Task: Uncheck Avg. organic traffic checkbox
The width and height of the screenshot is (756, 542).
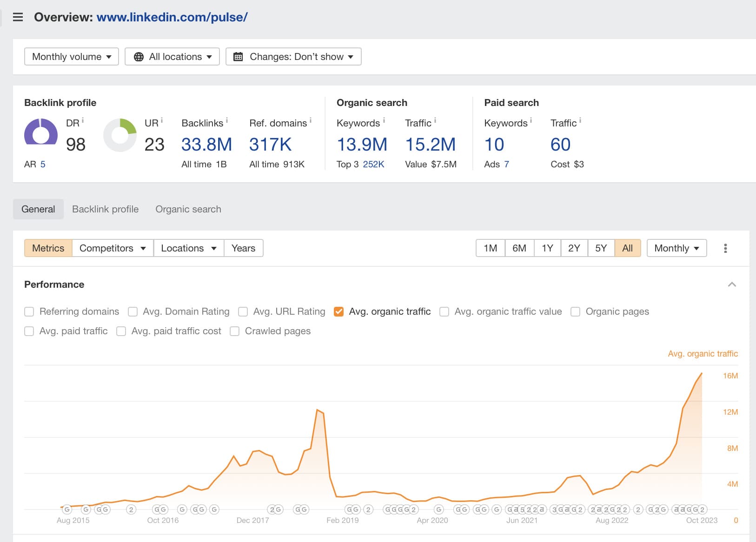Action: pos(339,311)
